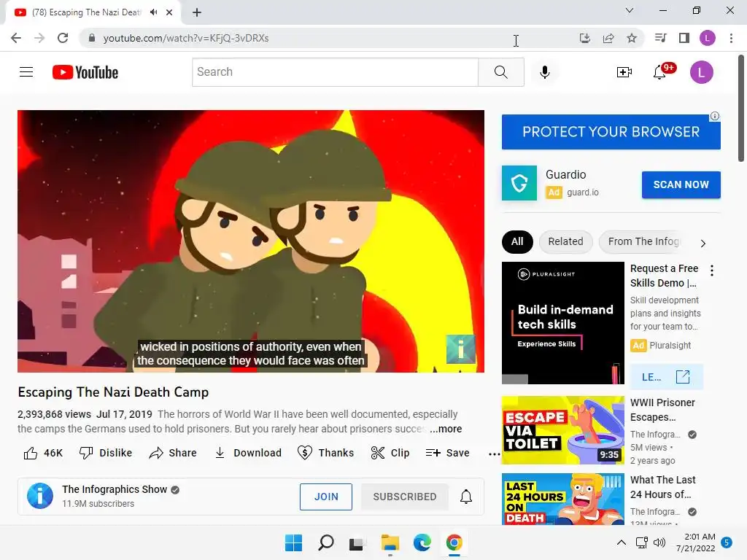Open volume control in system tray
The height and width of the screenshot is (560, 747).
[x=659, y=542]
